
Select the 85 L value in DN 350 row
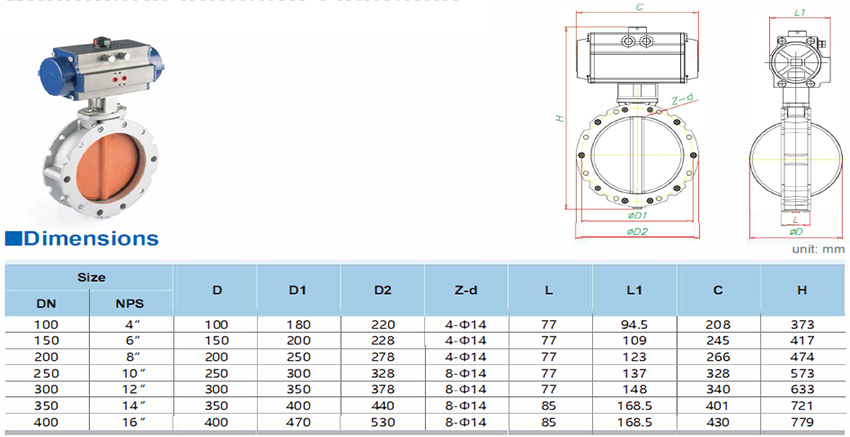(549, 406)
